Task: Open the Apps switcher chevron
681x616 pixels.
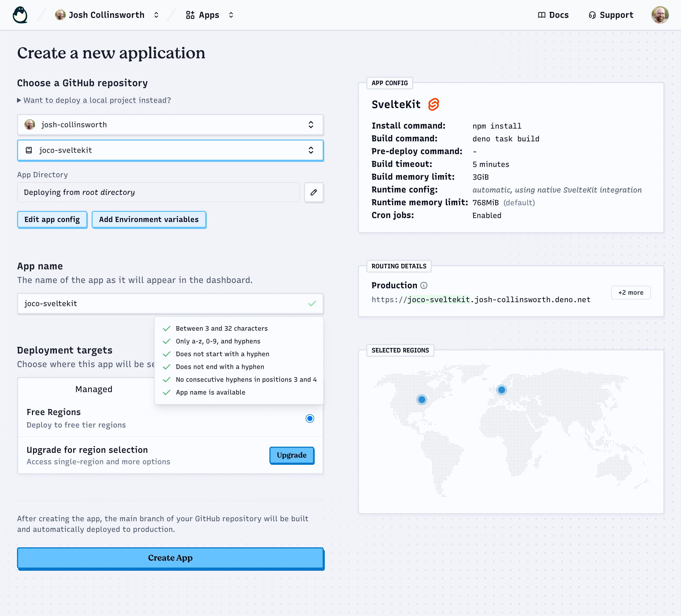Action: (231, 15)
